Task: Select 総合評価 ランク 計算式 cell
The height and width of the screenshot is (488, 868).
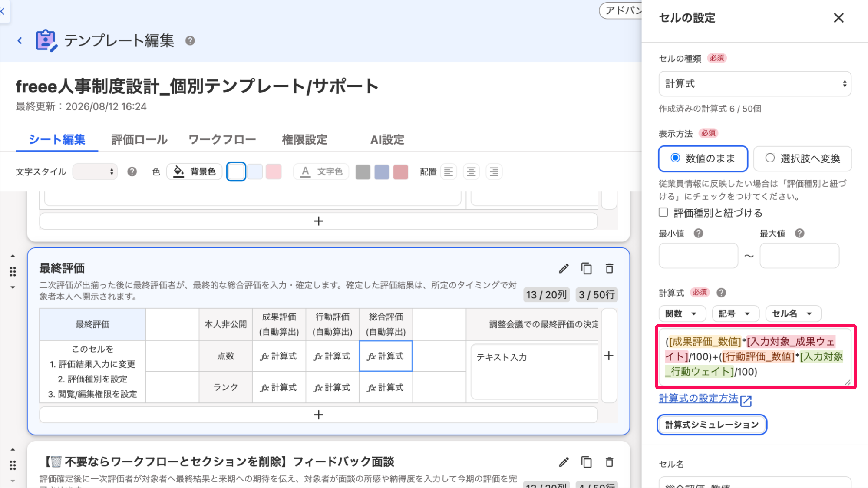Action: [386, 388]
